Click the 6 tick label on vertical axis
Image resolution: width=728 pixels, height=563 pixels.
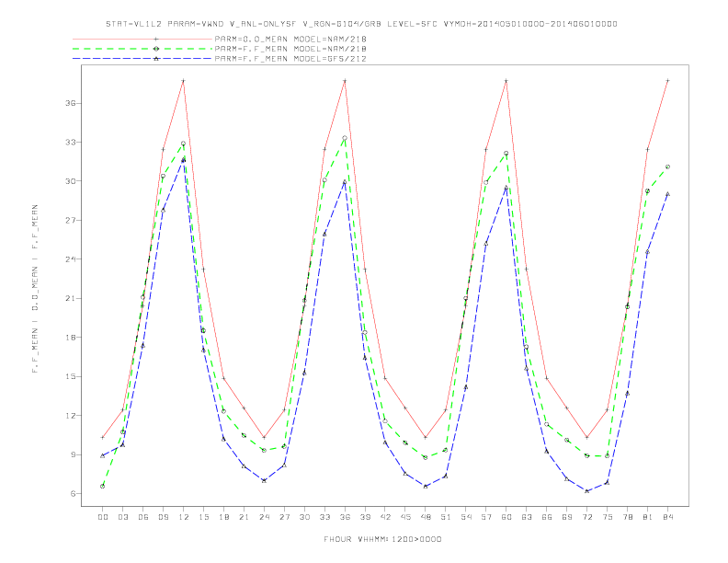click(73, 494)
